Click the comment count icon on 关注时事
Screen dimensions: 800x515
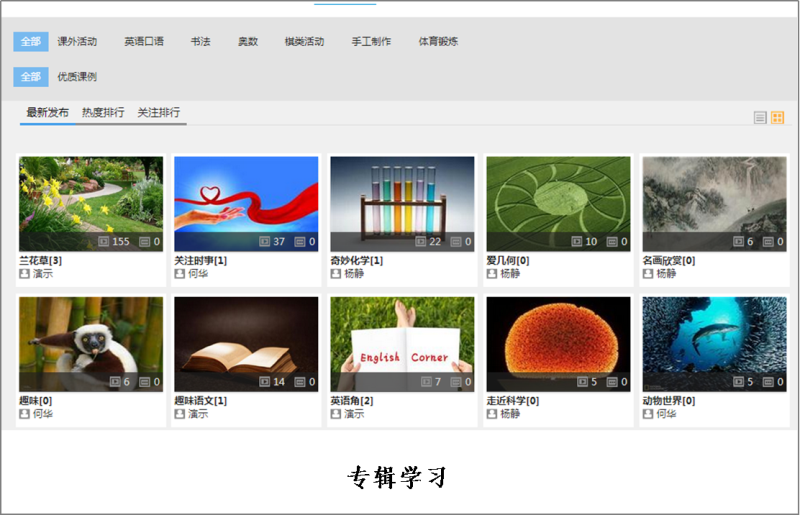pyautogui.click(x=300, y=241)
